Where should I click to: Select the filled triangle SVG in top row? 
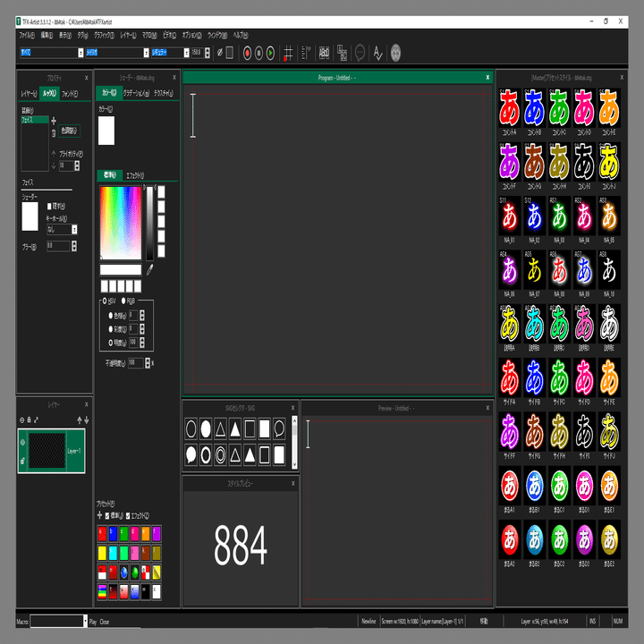click(235, 428)
